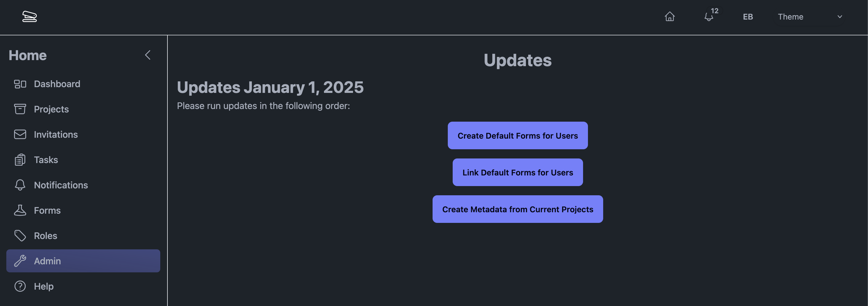Click the Forms beaker icon

(x=20, y=211)
